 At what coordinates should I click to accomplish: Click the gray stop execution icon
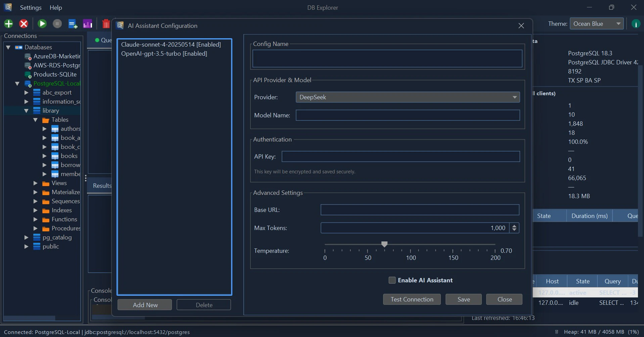[x=57, y=23]
